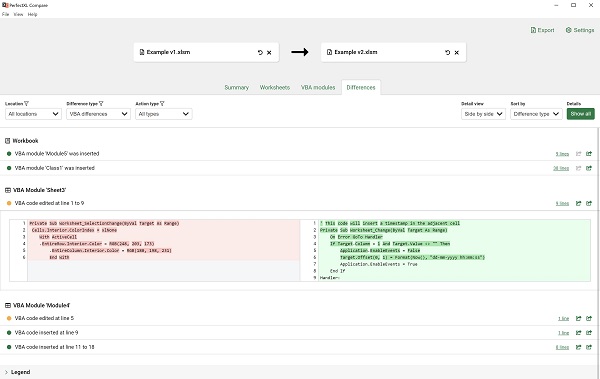Select the Differences tab

coord(361,87)
